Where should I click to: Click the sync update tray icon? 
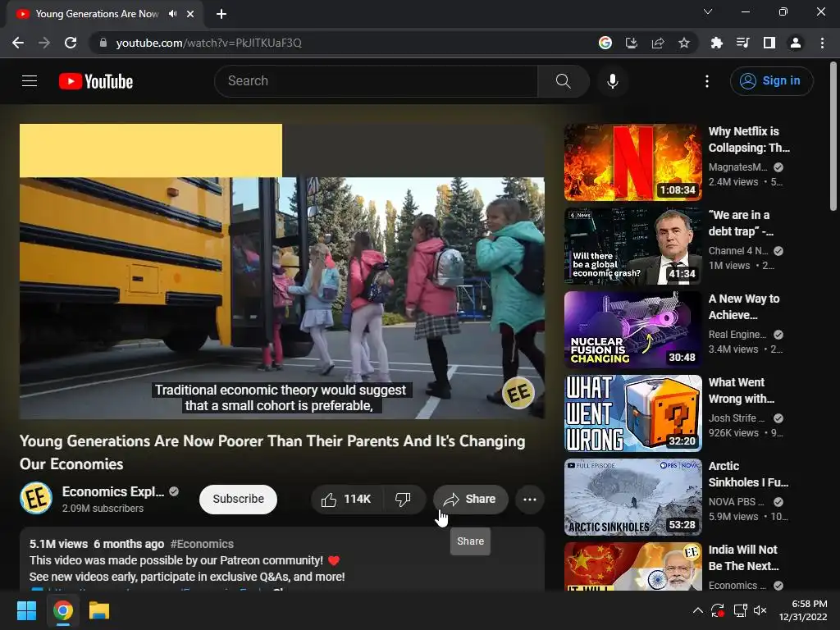(718, 610)
